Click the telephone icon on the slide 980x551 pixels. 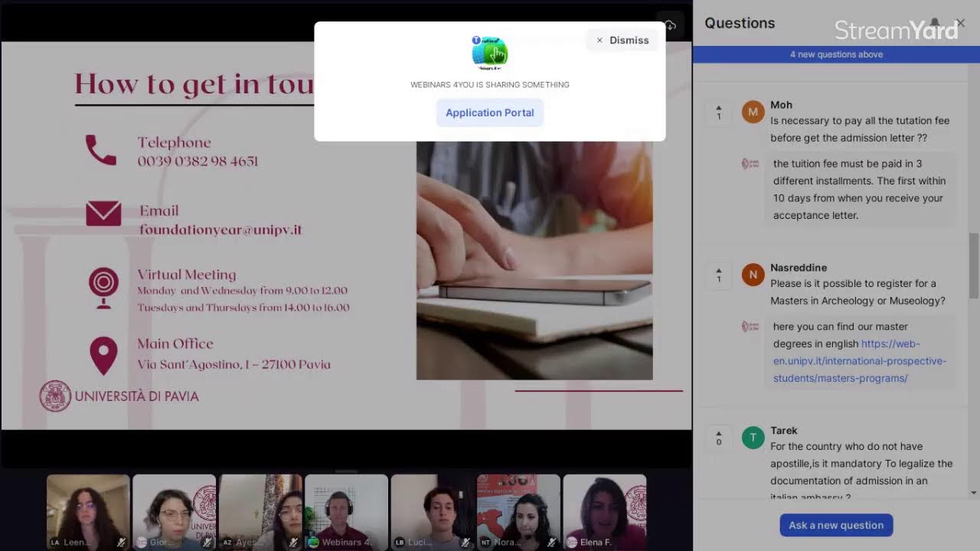pyautogui.click(x=101, y=150)
